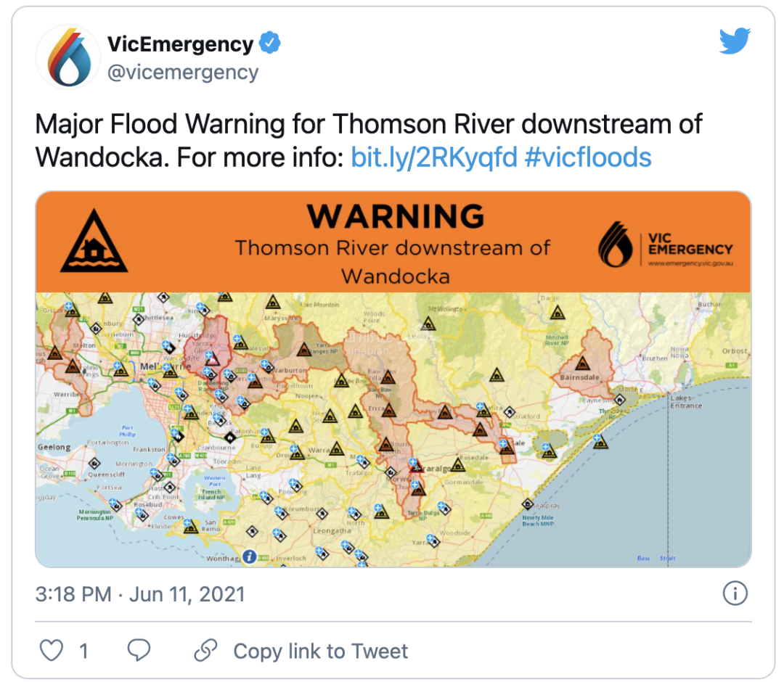Open the @vicemergency handle
The width and height of the screenshot is (784, 682).
point(183,73)
